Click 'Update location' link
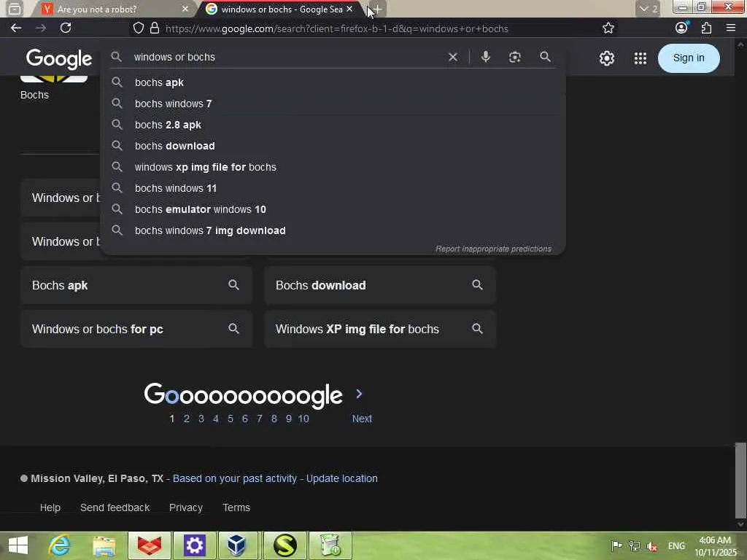 click(341, 478)
